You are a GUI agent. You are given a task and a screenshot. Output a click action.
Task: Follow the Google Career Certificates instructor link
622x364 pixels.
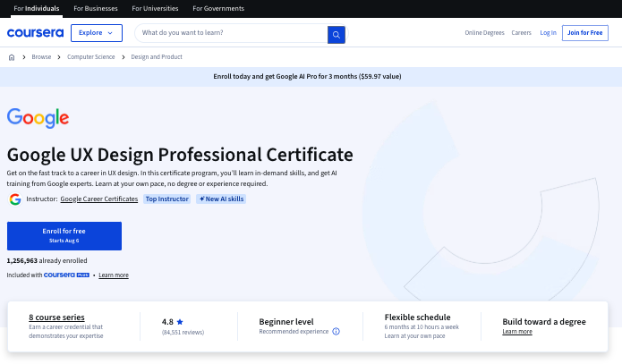(98, 199)
